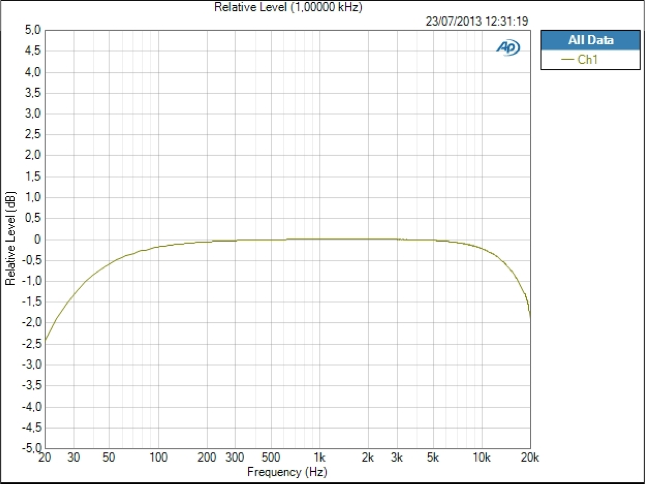Click the 2k frequency axis label
The height and width of the screenshot is (484, 646).
[x=368, y=457]
